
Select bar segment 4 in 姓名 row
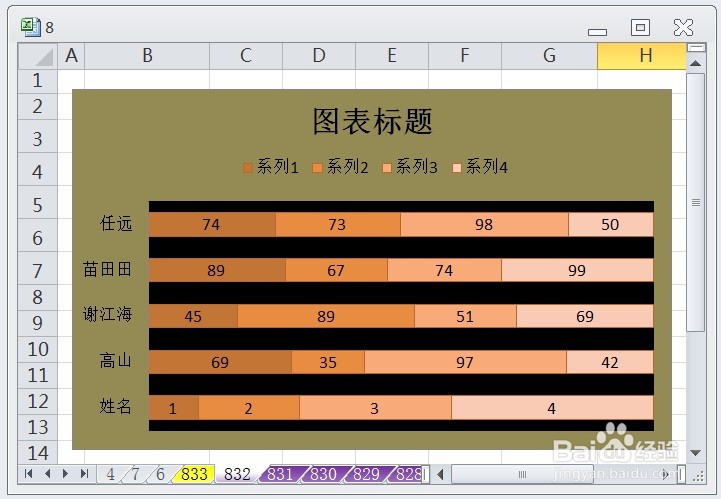click(x=552, y=408)
